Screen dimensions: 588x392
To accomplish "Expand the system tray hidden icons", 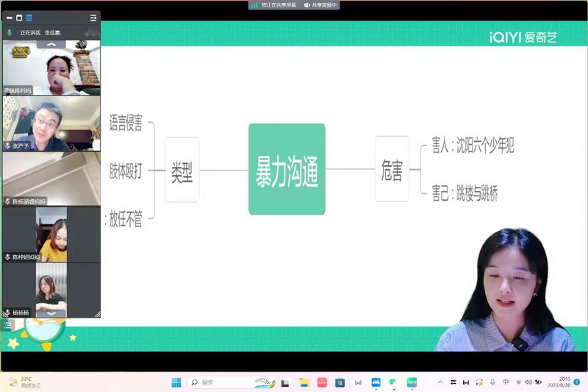I will point(440,382).
